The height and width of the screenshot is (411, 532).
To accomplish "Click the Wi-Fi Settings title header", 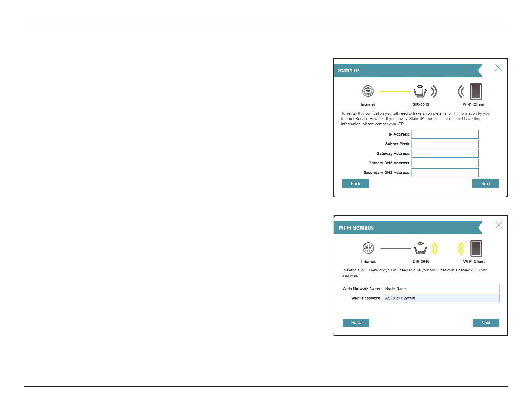I will pos(408,227).
